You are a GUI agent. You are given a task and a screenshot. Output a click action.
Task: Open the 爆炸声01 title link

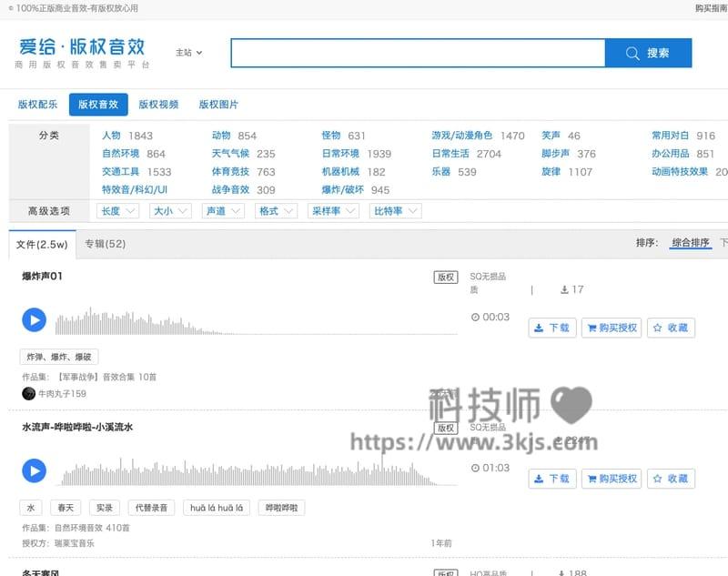(42, 277)
